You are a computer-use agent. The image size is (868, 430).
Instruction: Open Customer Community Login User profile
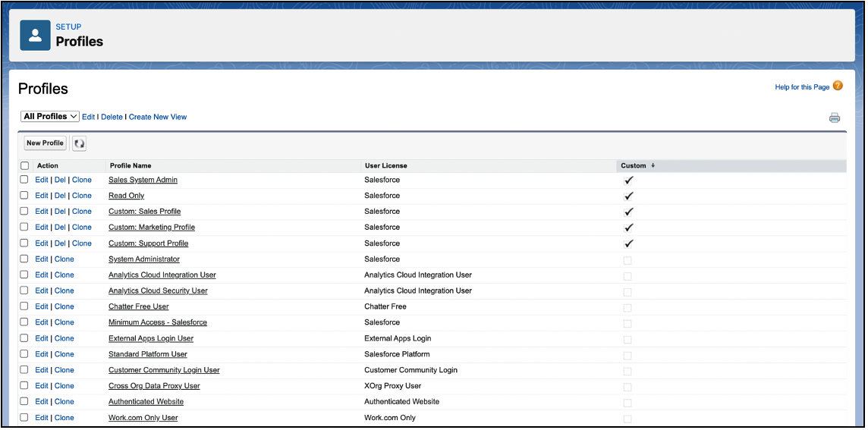165,370
